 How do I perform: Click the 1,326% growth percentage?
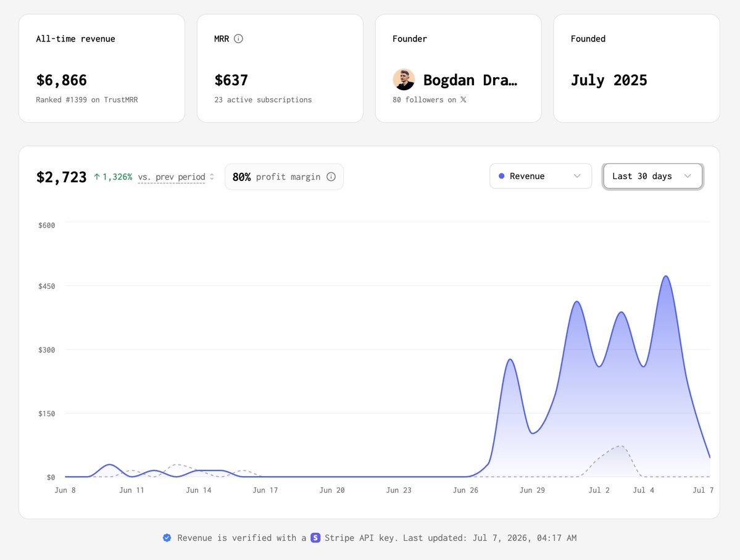(117, 177)
